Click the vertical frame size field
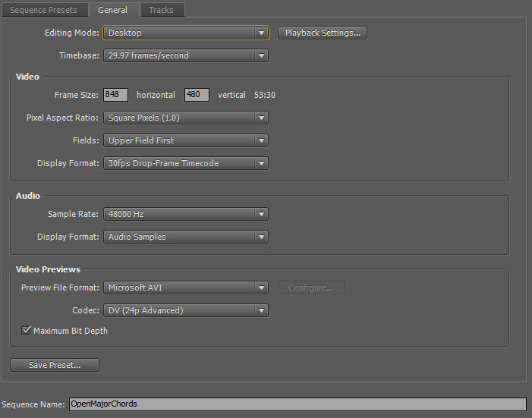This screenshot has width=532, height=418. click(x=197, y=95)
